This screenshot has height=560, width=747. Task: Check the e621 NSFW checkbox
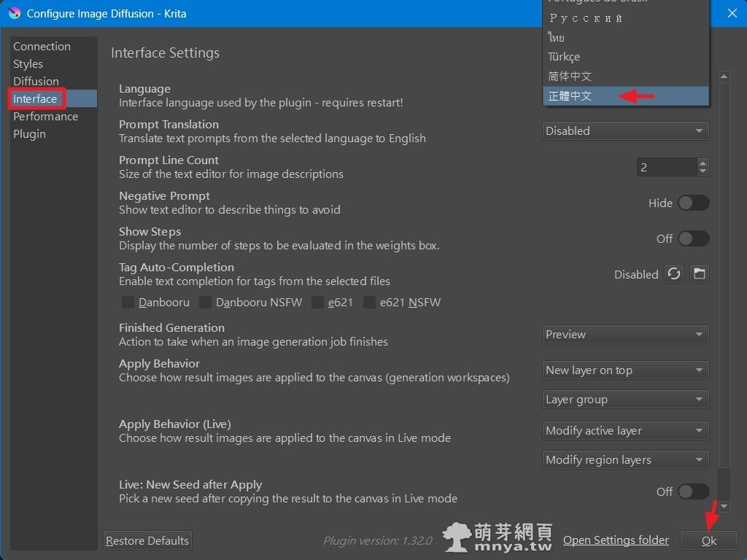[x=370, y=302]
